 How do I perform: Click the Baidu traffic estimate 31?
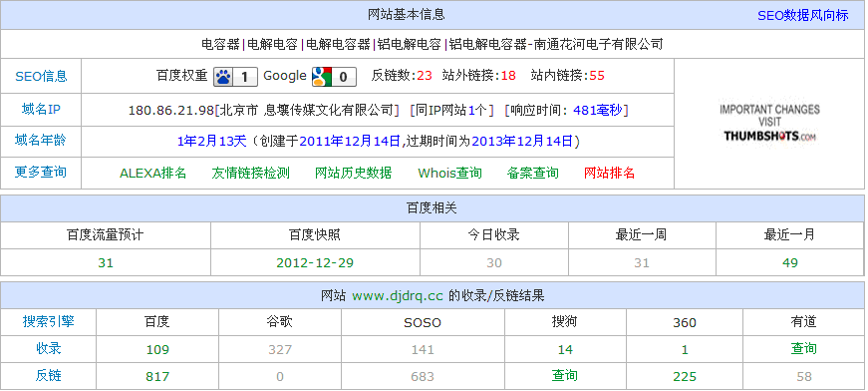(106, 262)
